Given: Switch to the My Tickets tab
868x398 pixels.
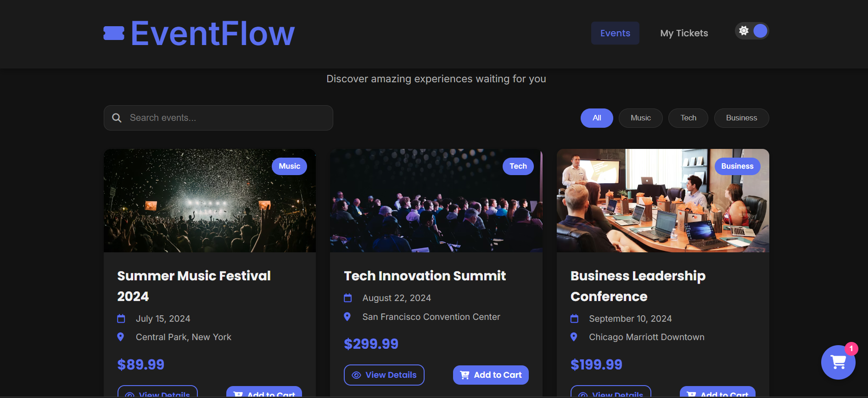Looking at the screenshot, I should coord(683,33).
